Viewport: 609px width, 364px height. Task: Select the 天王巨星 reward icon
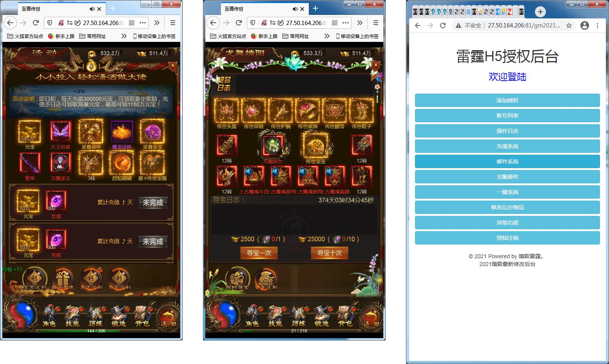[x=60, y=132]
